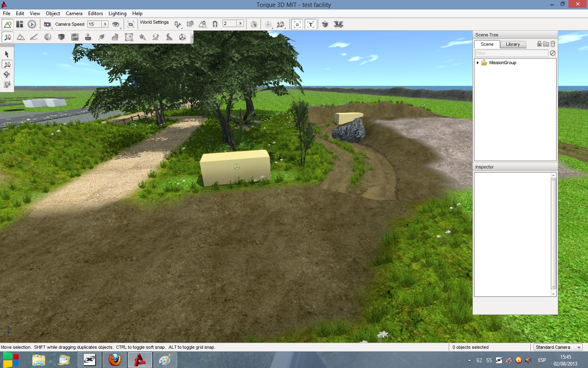Select the Material Editor sphere icon
This screenshot has height=368, width=588.
pos(48,37)
